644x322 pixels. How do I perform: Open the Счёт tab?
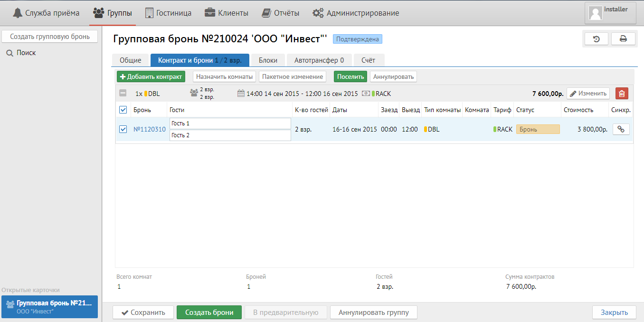(x=368, y=60)
